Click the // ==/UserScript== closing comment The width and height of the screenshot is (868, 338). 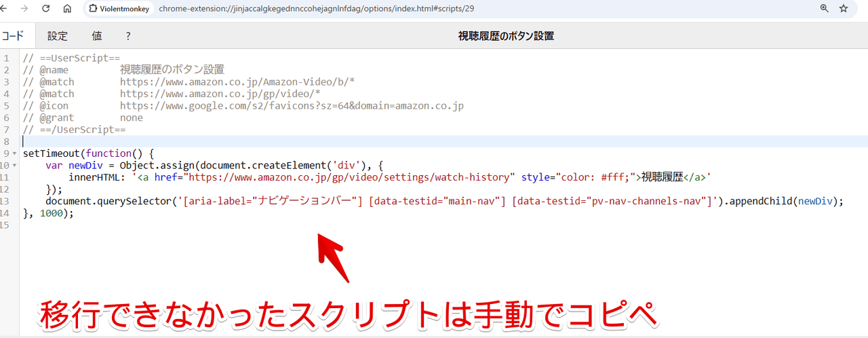click(x=75, y=130)
